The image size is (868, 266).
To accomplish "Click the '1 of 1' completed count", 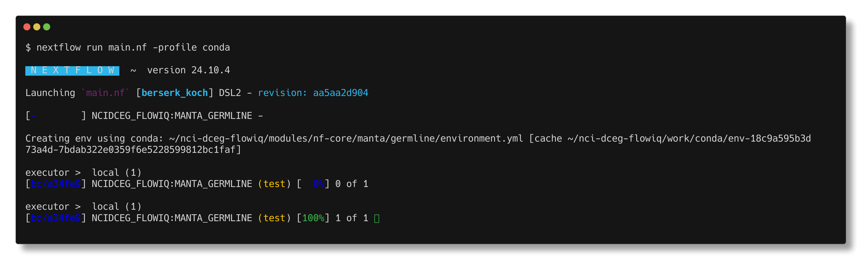I will pyautogui.click(x=352, y=218).
